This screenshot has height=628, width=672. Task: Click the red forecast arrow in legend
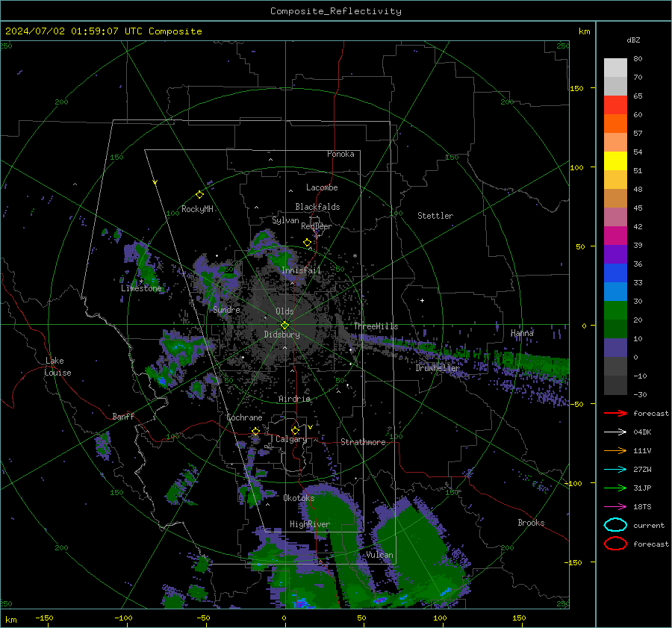point(615,413)
